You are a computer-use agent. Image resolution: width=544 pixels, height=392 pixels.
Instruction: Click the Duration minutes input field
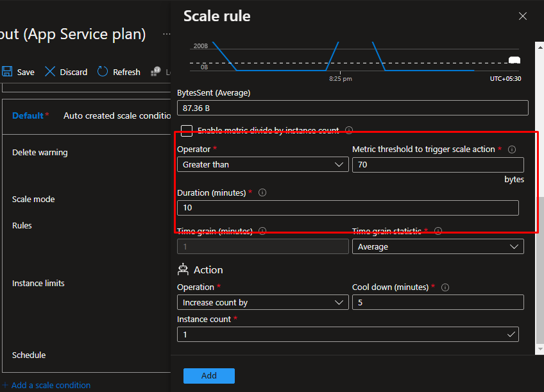(x=347, y=208)
